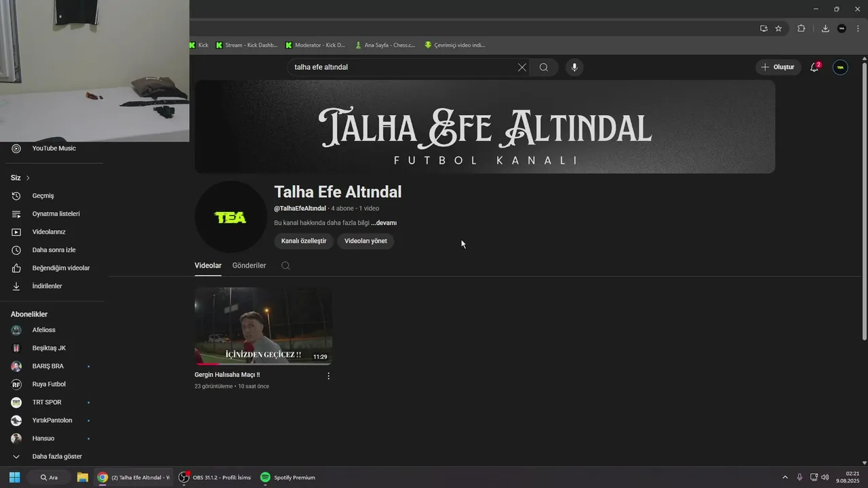The height and width of the screenshot is (488, 868).
Task: Open Ana Sayfa - Chess.com bookmark
Action: pyautogui.click(x=384, y=45)
